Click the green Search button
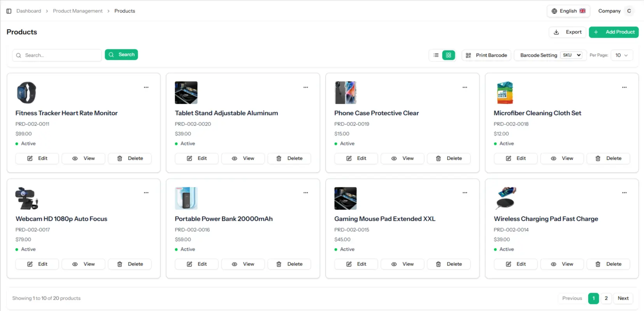The image size is (644, 311). click(121, 55)
